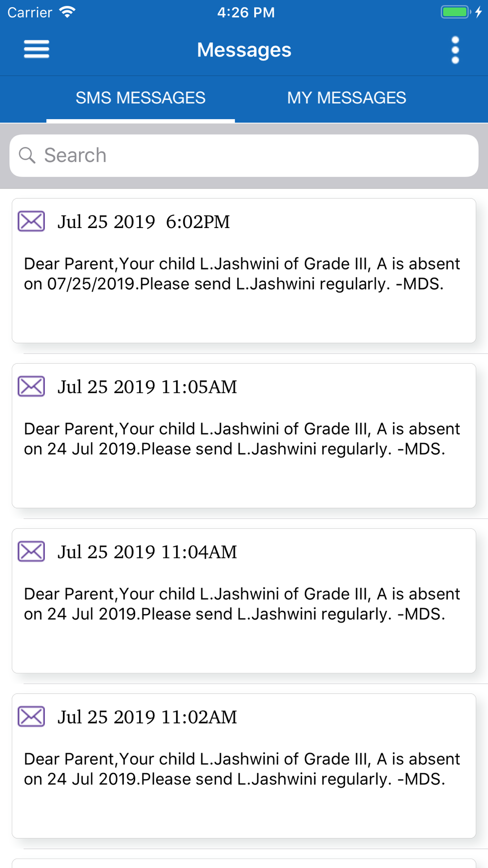
Task: Click envelope icon of 11:05AM message
Action: pos(31,386)
